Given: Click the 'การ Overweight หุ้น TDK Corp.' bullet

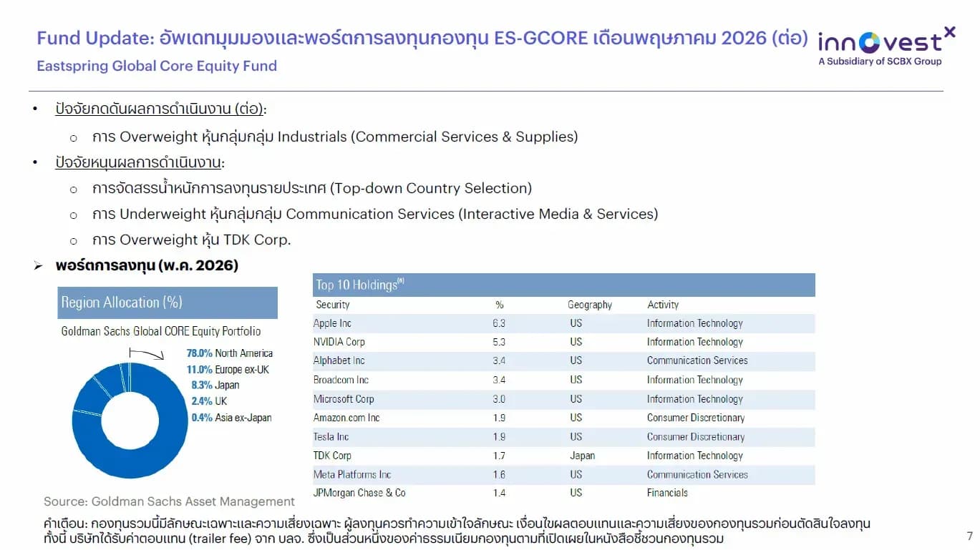Looking at the screenshot, I should [192, 240].
